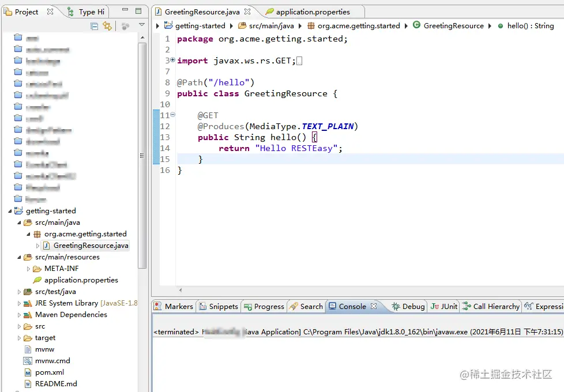Close the Project tab
Image resolution: width=564 pixels, height=392 pixels.
click(x=50, y=12)
